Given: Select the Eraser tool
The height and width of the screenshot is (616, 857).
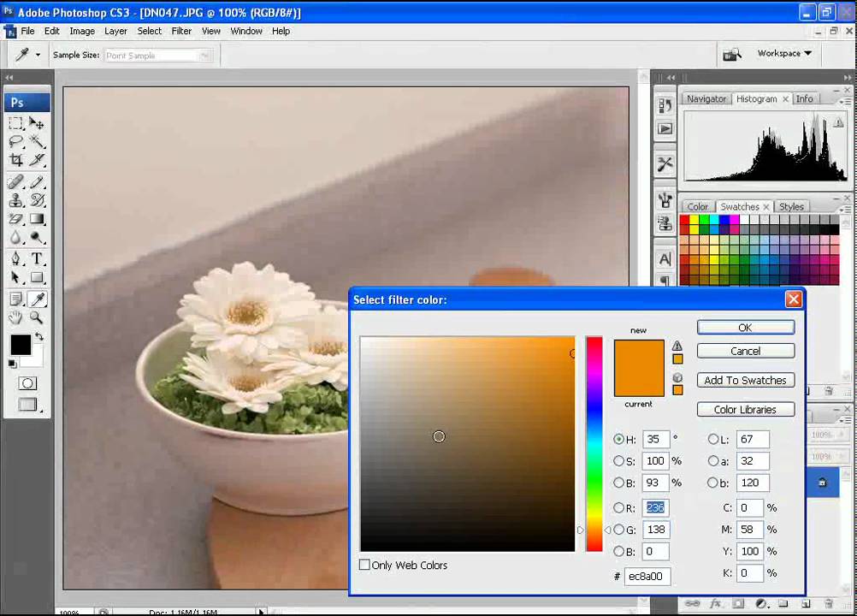Looking at the screenshot, I should tap(16, 219).
